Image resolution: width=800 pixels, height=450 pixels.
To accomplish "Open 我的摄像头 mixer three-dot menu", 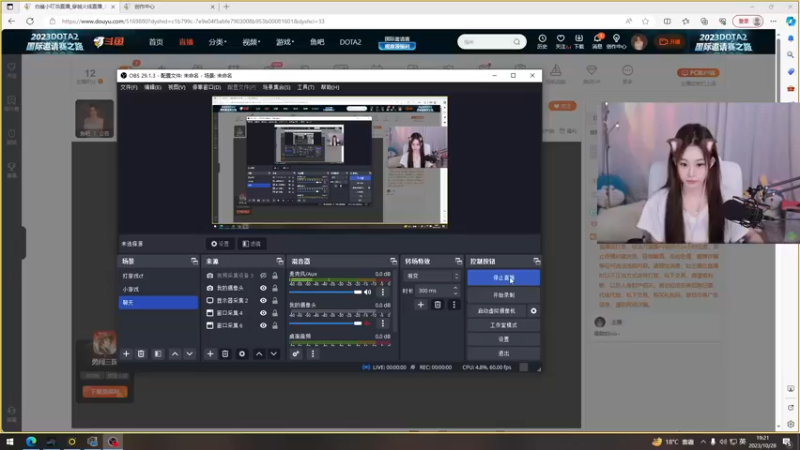I will pos(383,323).
